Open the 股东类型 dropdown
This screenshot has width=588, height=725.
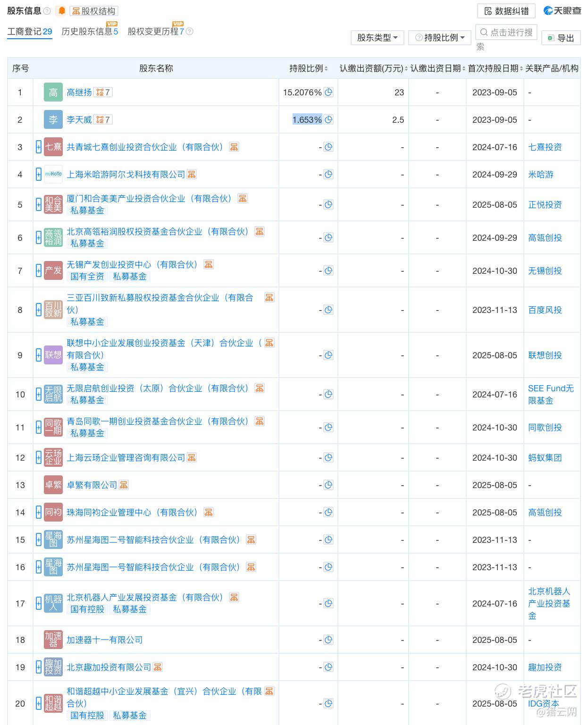tap(377, 38)
